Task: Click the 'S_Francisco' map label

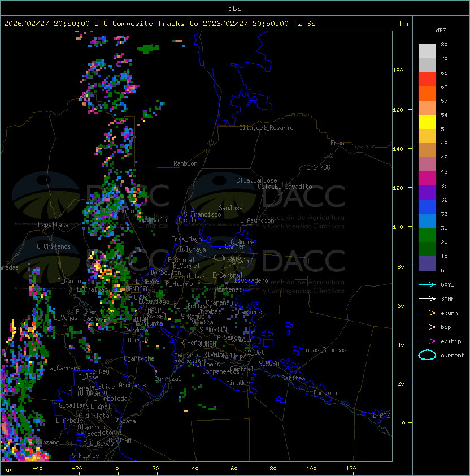Action: click(202, 215)
